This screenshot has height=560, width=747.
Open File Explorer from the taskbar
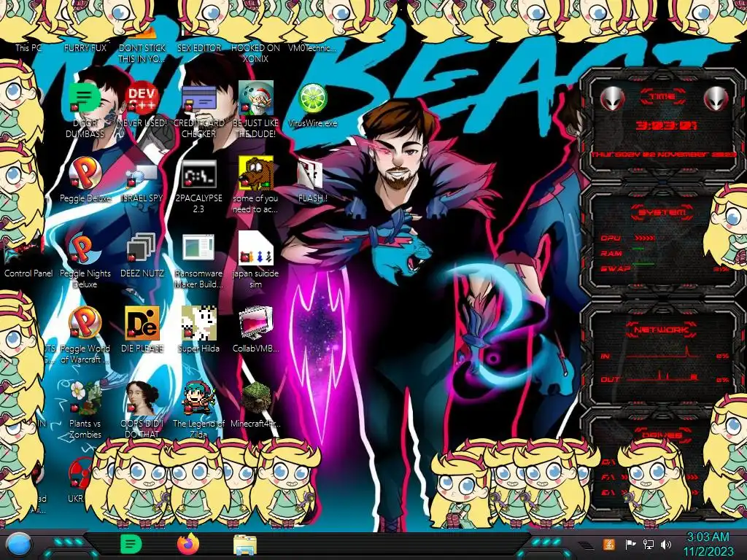[x=245, y=545]
